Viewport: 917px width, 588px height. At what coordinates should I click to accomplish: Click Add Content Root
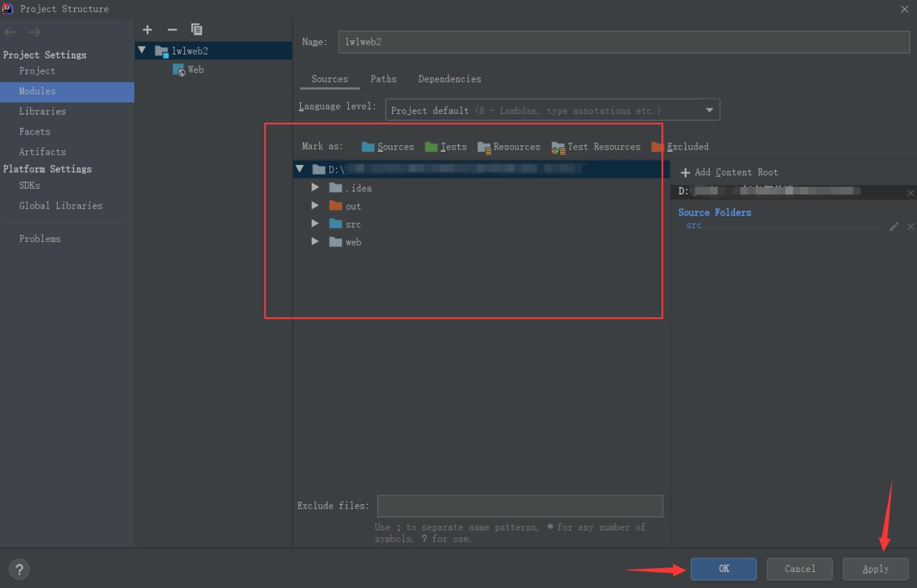click(x=730, y=172)
